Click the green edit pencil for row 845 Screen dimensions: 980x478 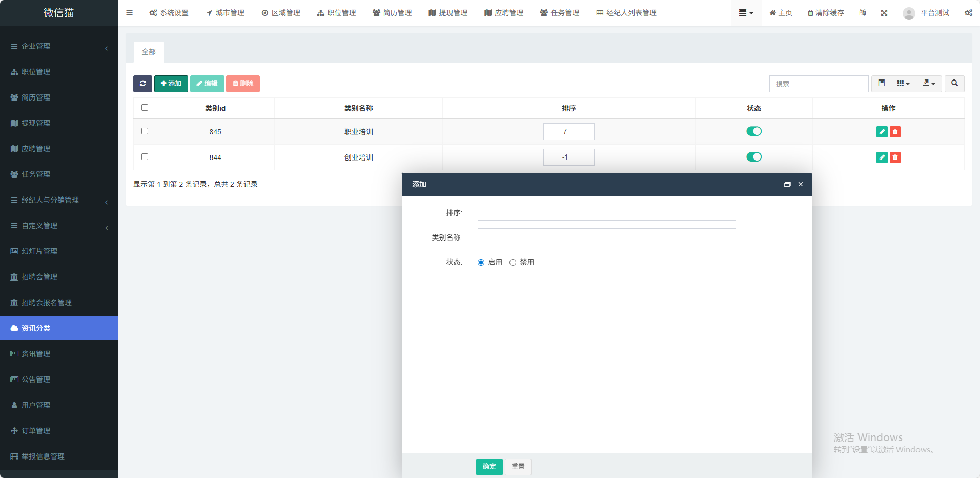click(x=882, y=132)
